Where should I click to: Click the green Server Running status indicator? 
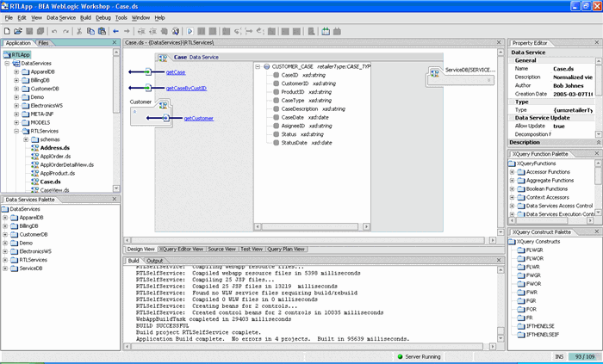(400, 357)
